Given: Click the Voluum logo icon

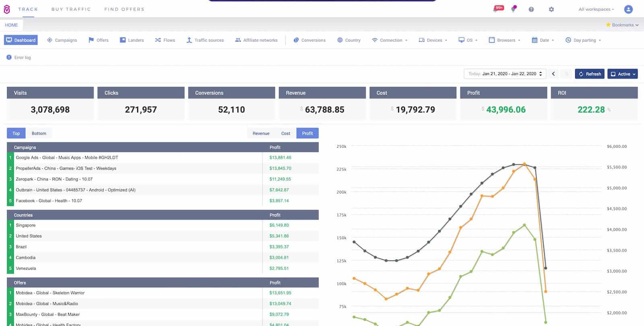Looking at the screenshot, I should point(7,9).
